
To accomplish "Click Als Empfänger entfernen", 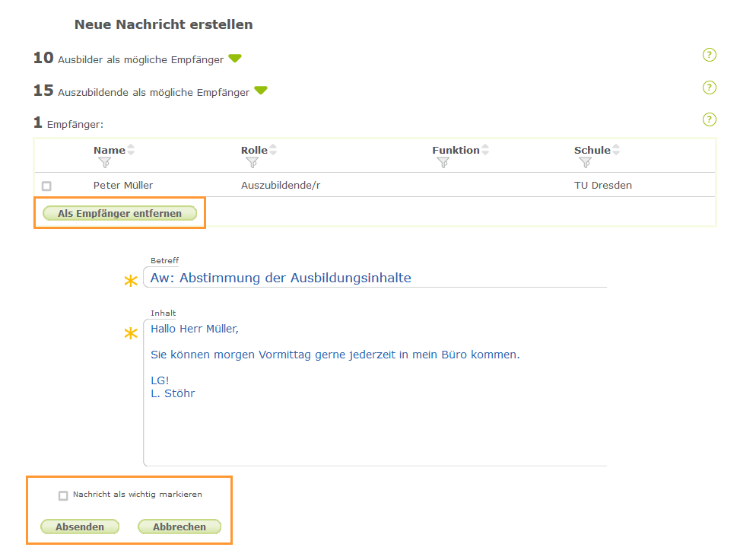I will click(x=119, y=213).
